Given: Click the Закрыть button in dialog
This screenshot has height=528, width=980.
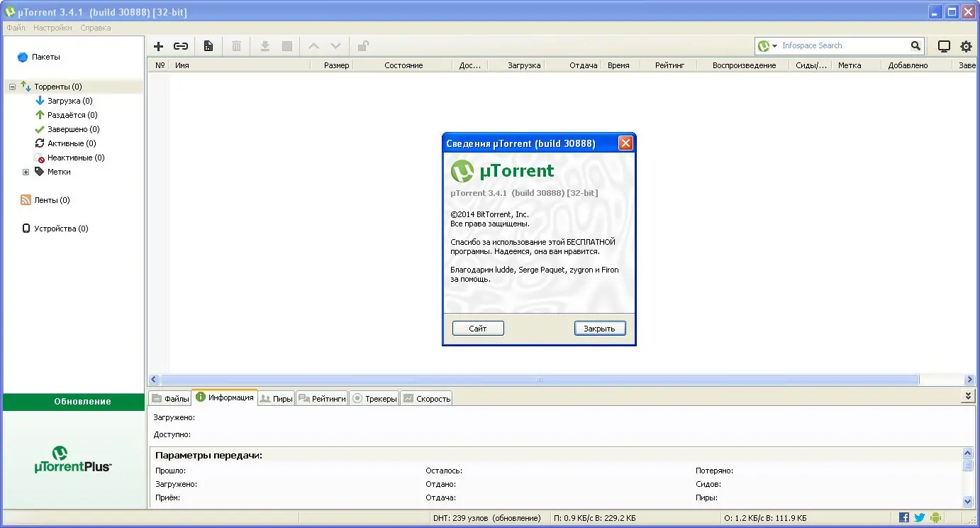Looking at the screenshot, I should point(600,329).
